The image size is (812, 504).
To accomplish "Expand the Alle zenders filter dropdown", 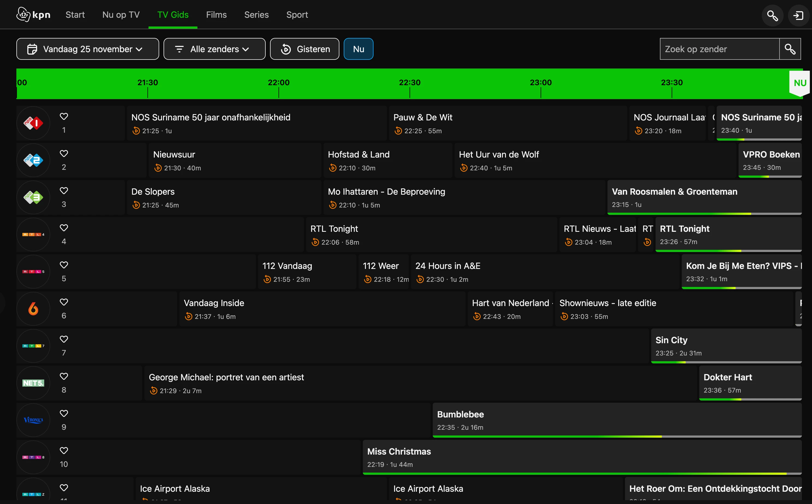I will (214, 49).
